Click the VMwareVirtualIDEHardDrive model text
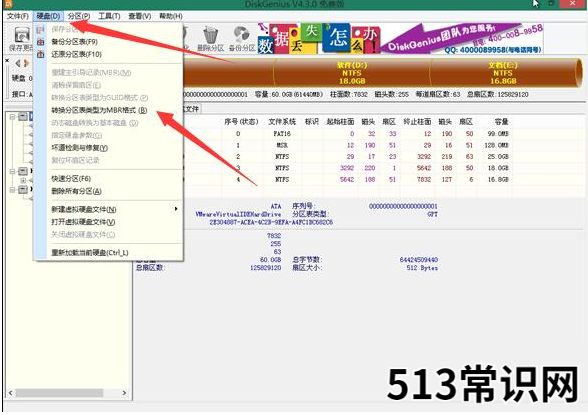 point(238,214)
